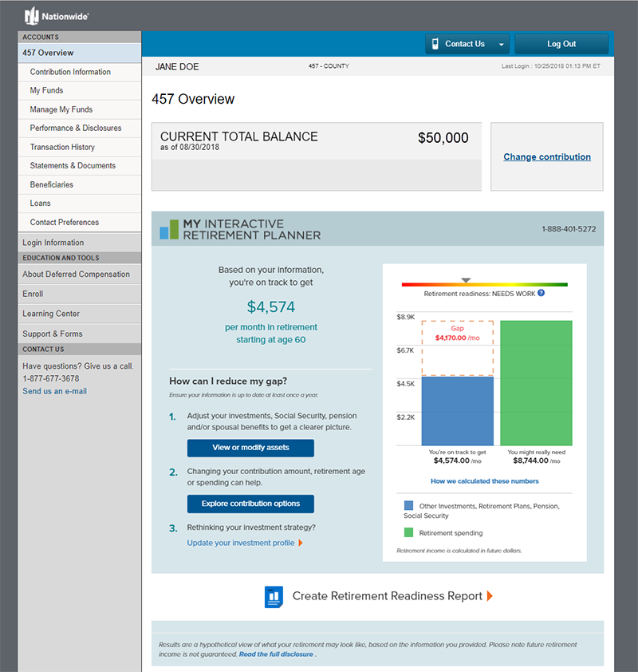This screenshot has height=672, width=638.
Task: Click the $4,170.00 gap amount
Action: pos(451,338)
